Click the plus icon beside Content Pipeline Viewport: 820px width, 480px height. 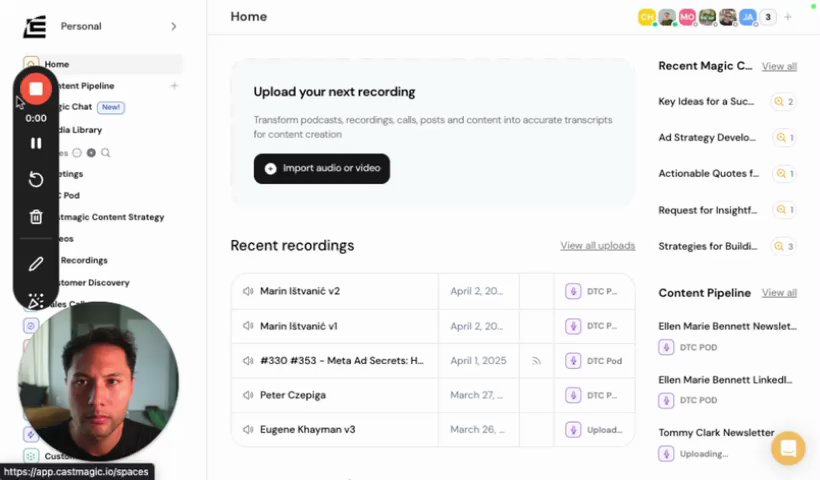[174, 86]
